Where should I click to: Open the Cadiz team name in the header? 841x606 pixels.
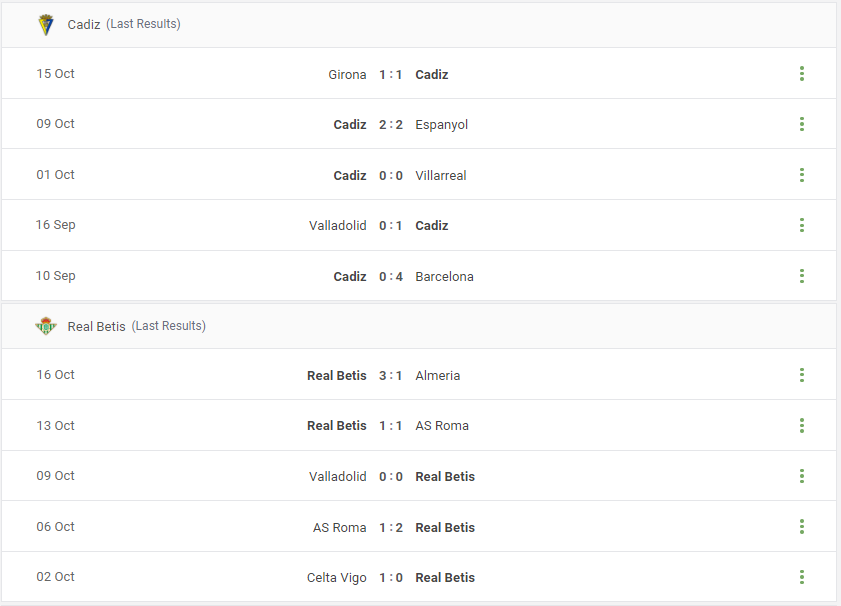[x=84, y=25]
